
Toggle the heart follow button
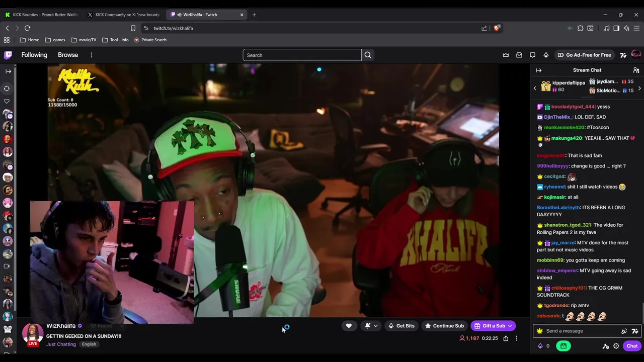(x=349, y=326)
